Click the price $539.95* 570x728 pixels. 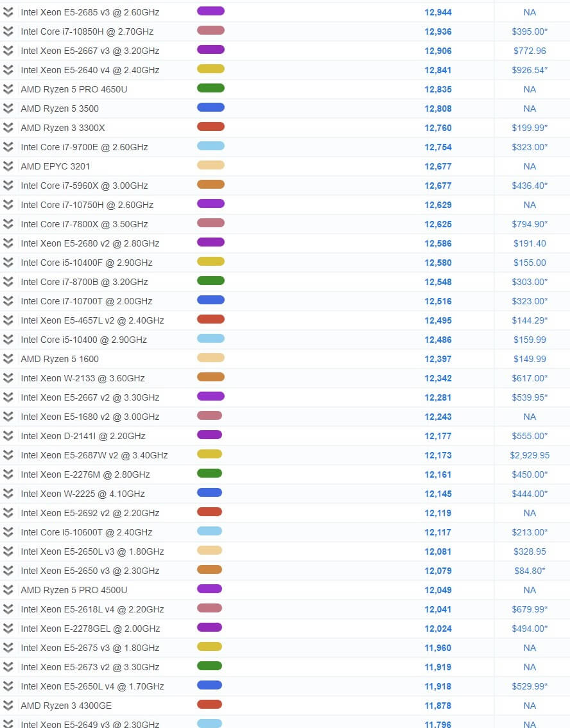click(530, 397)
